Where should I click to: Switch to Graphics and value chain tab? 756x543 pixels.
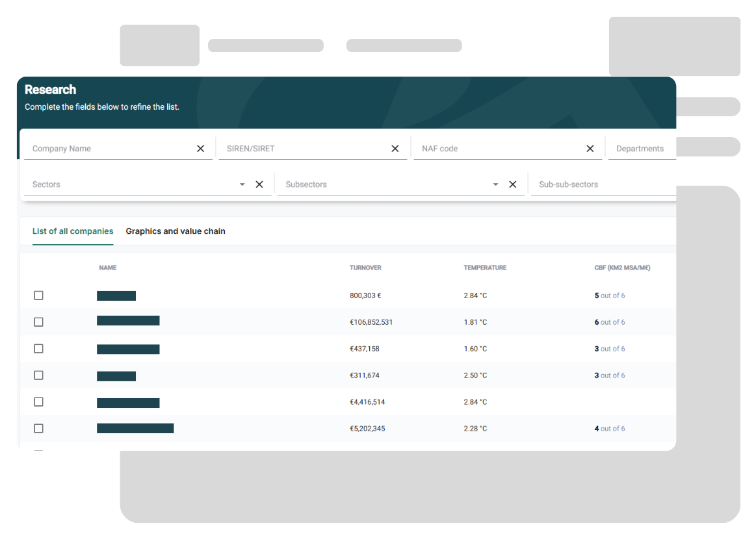pos(176,231)
